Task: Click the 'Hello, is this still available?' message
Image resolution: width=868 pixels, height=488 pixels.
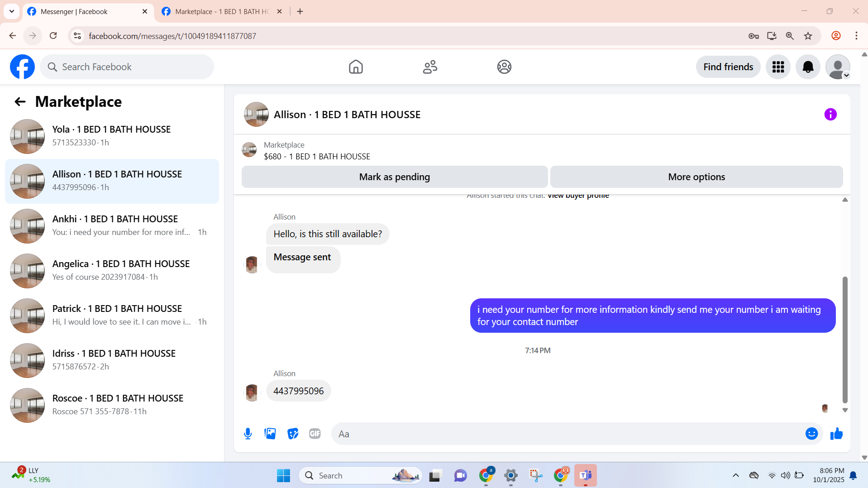Action: [x=328, y=234]
